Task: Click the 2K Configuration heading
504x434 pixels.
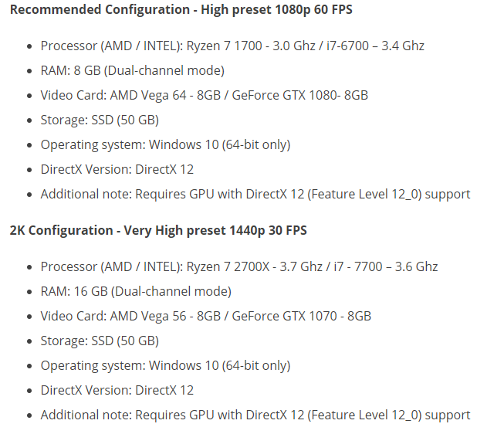Action: coord(159,230)
